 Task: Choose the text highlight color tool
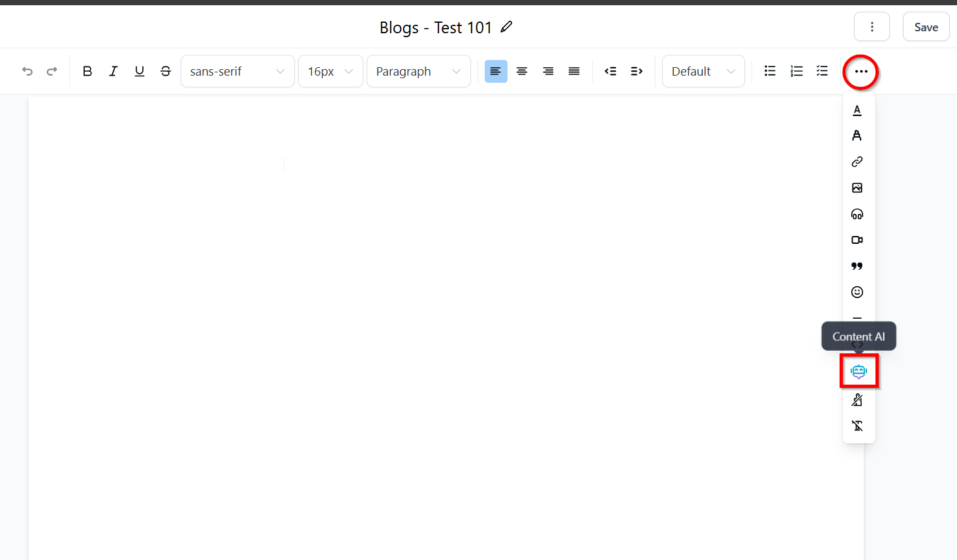[x=857, y=136]
